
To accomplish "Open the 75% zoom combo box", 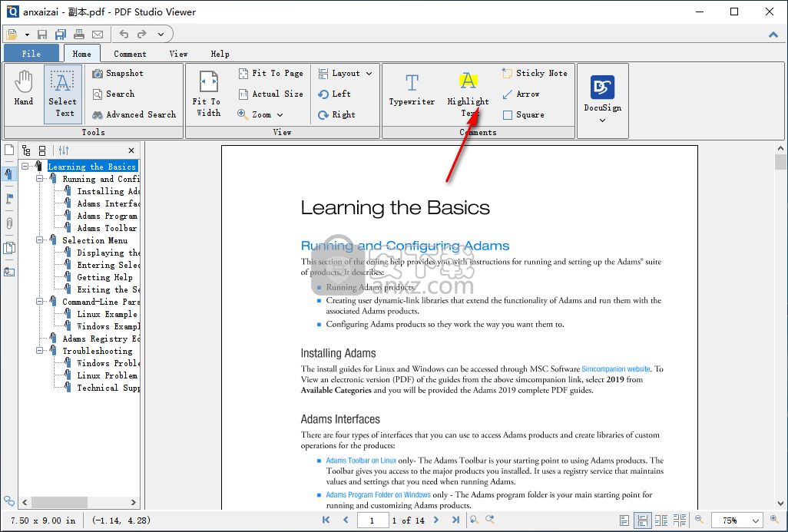I will (x=737, y=520).
